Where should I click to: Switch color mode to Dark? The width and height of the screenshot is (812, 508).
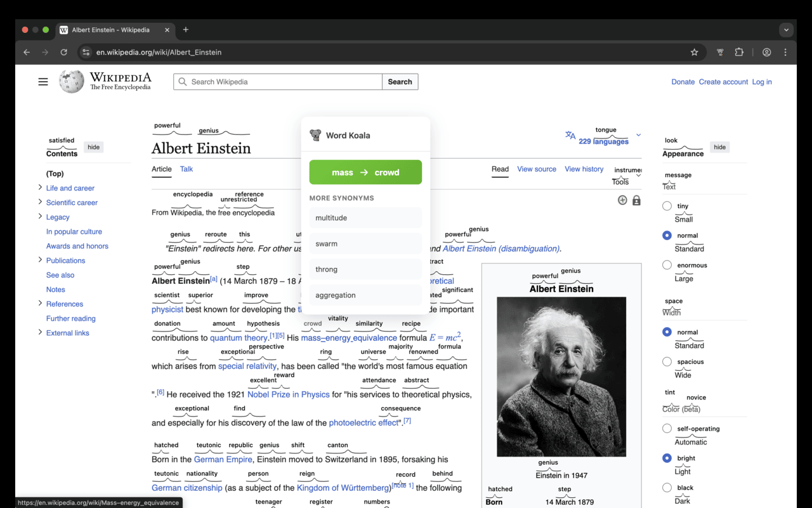point(667,488)
